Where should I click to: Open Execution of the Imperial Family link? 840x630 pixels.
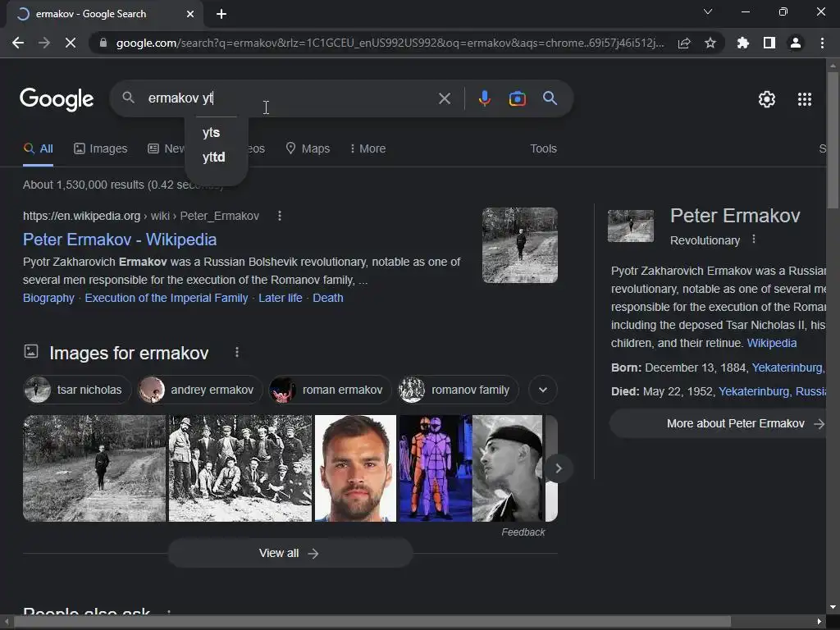coord(167,298)
